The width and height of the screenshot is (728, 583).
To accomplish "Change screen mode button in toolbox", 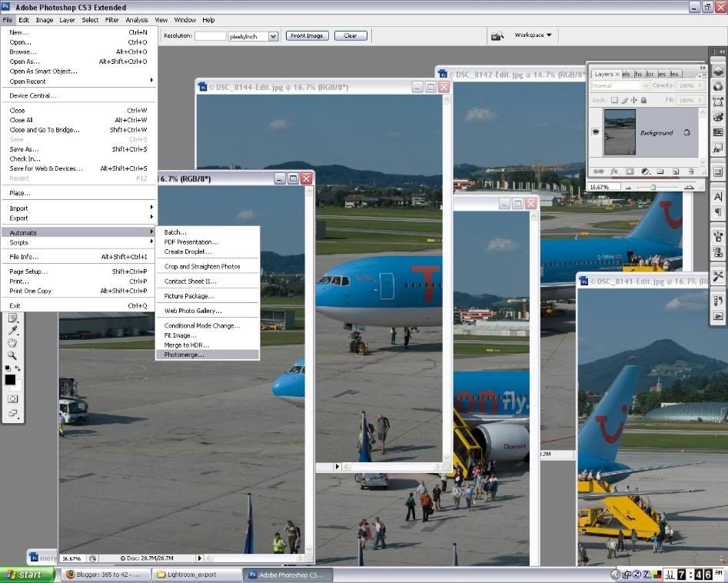I will point(12,413).
